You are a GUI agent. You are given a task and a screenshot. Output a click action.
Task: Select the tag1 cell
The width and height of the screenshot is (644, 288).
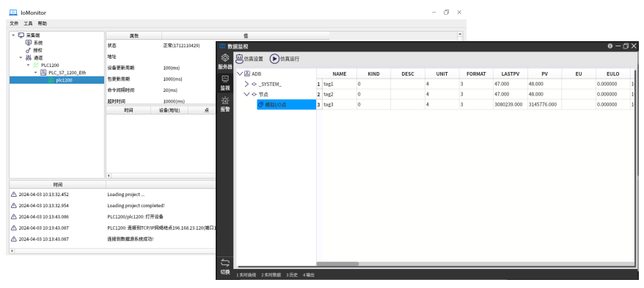(340, 84)
